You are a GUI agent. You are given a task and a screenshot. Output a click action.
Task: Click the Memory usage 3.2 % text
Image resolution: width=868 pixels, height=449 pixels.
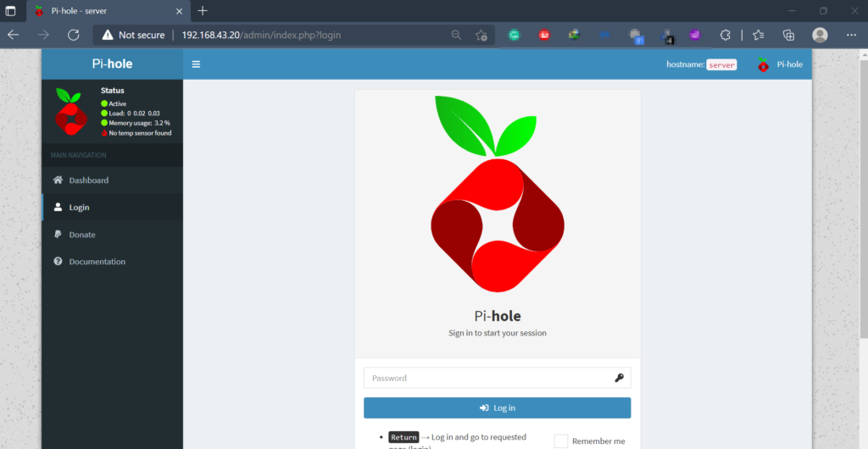point(140,123)
